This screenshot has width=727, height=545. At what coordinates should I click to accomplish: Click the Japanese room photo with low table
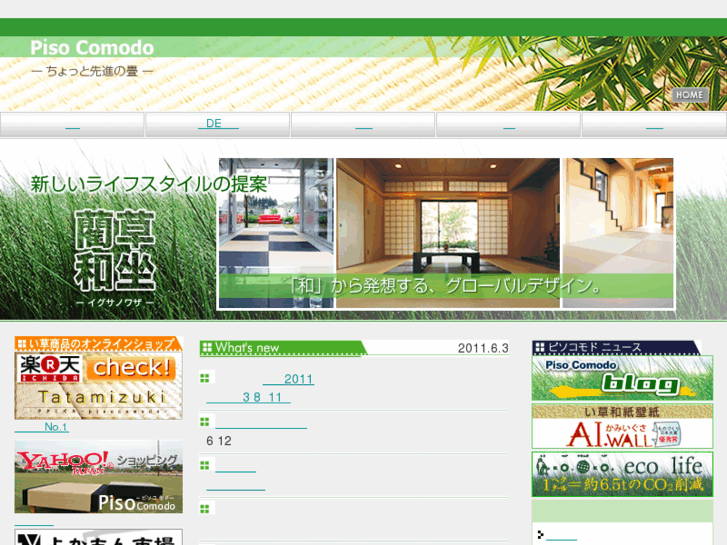447,233
